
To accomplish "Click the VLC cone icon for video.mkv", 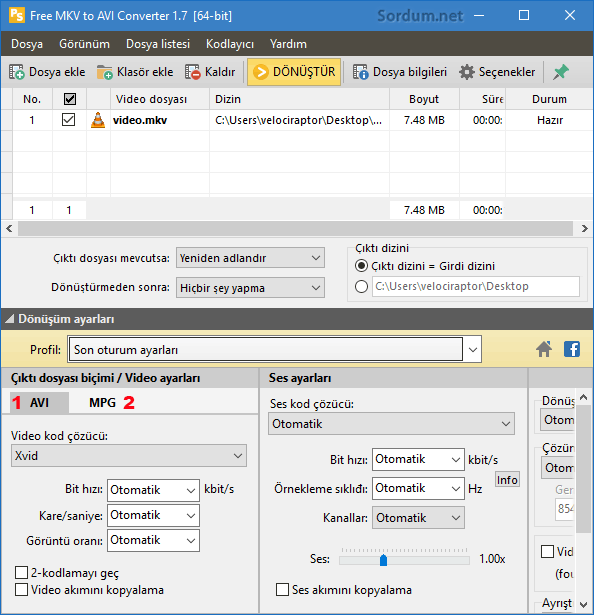I will point(98,120).
